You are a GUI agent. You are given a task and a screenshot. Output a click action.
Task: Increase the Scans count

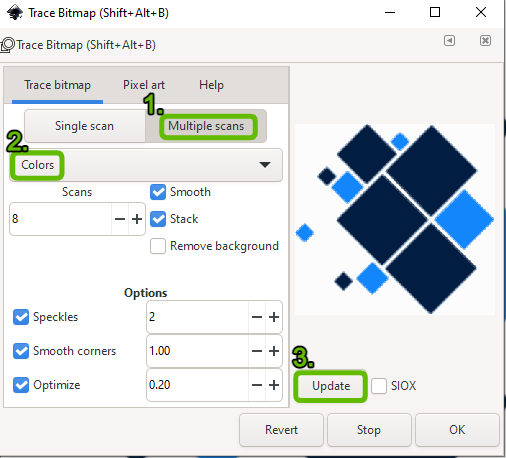coord(137,219)
